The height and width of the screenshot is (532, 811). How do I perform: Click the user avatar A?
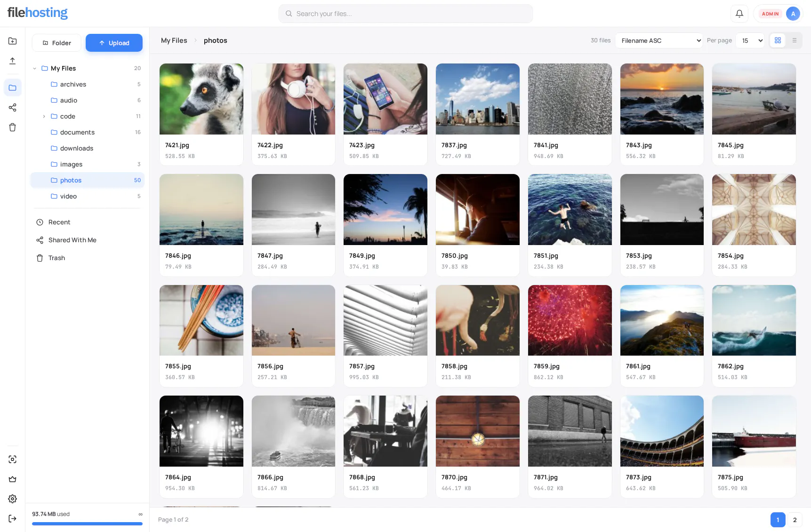[x=793, y=14]
